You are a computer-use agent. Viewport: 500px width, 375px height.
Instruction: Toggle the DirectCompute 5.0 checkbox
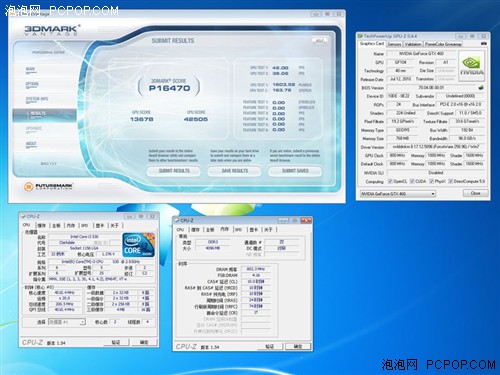point(450,181)
